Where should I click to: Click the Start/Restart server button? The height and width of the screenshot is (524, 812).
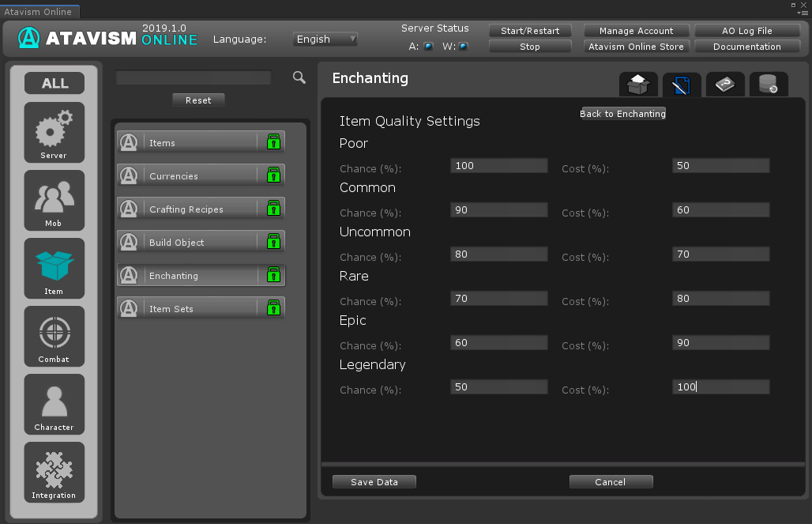click(x=529, y=31)
